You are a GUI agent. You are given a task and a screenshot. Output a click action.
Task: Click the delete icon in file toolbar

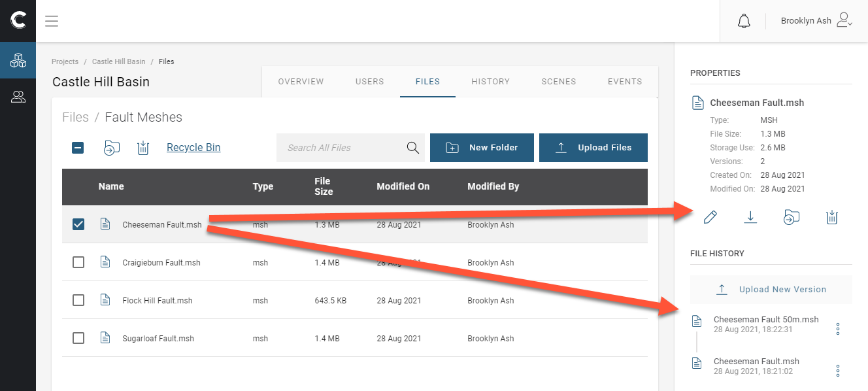(143, 148)
